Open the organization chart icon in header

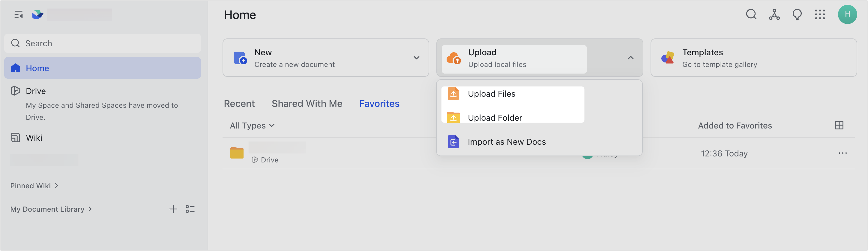pyautogui.click(x=774, y=14)
